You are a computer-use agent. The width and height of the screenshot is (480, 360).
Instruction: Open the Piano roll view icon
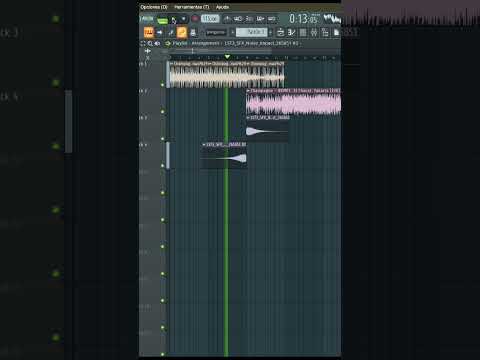pos(291,32)
